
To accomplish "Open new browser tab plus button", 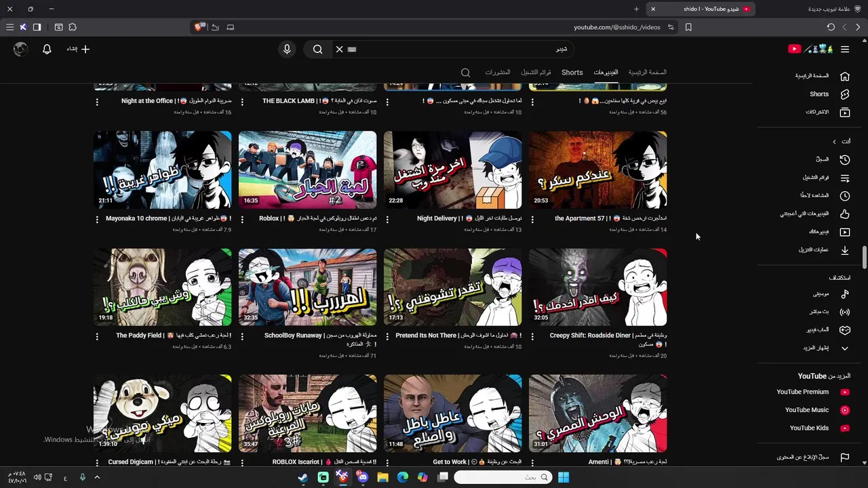I will coord(636,9).
